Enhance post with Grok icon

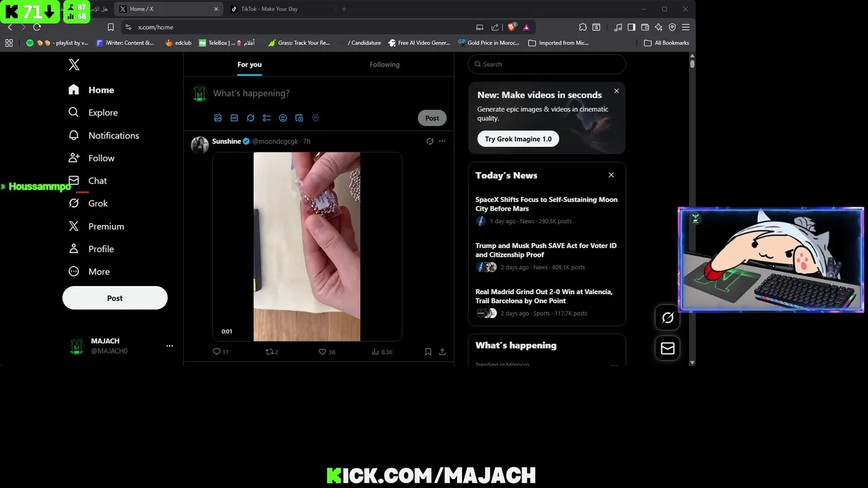click(x=250, y=118)
